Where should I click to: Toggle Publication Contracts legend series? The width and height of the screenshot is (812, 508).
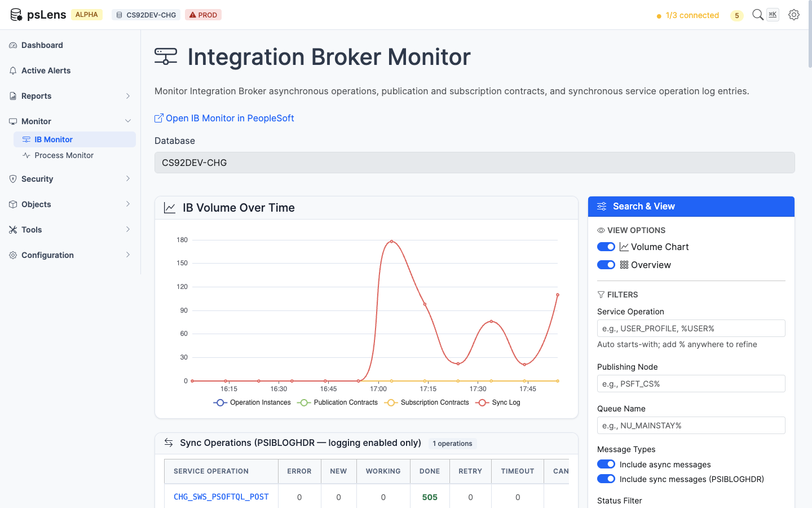click(337, 402)
